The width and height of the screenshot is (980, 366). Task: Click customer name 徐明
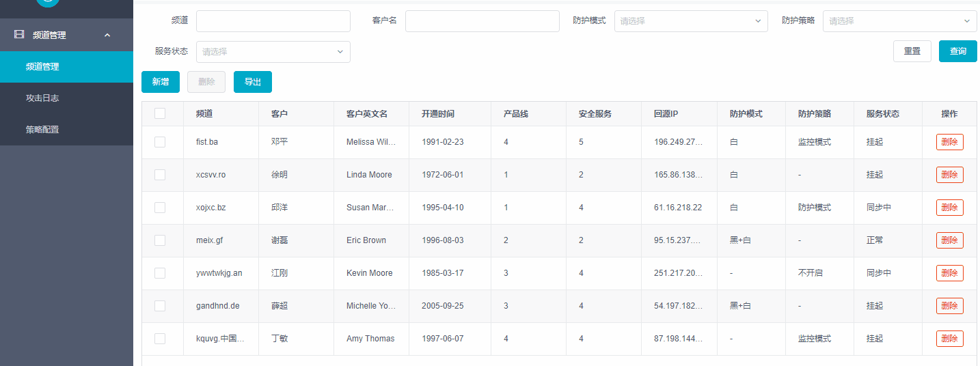pos(280,175)
